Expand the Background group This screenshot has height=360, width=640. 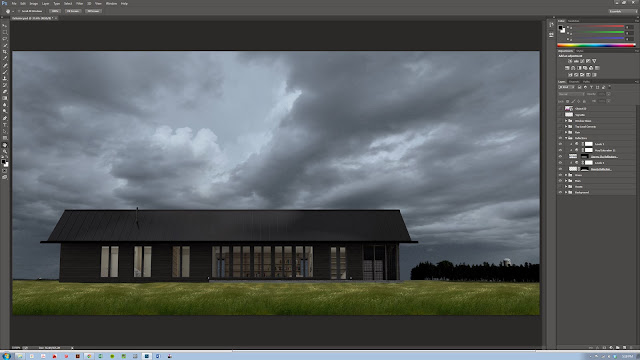[x=566, y=192]
